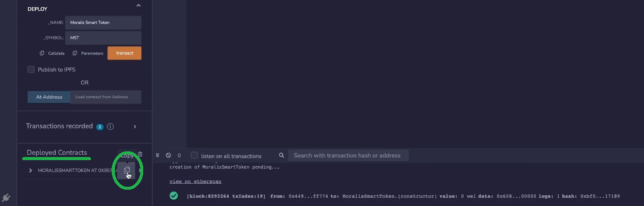Expand the Transactions recorded section

(x=135, y=127)
